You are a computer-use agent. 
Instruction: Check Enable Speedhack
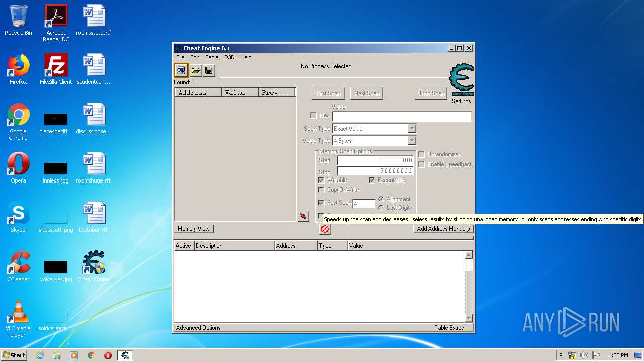pyautogui.click(x=421, y=164)
